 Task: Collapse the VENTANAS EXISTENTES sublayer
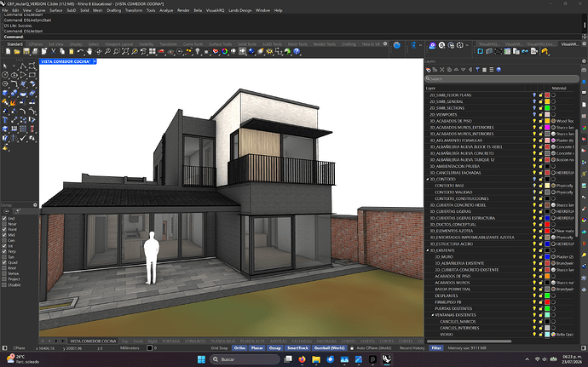pyautogui.click(x=432, y=315)
